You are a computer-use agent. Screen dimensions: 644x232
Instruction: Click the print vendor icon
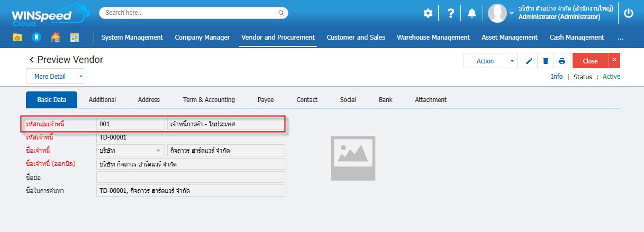pos(561,61)
